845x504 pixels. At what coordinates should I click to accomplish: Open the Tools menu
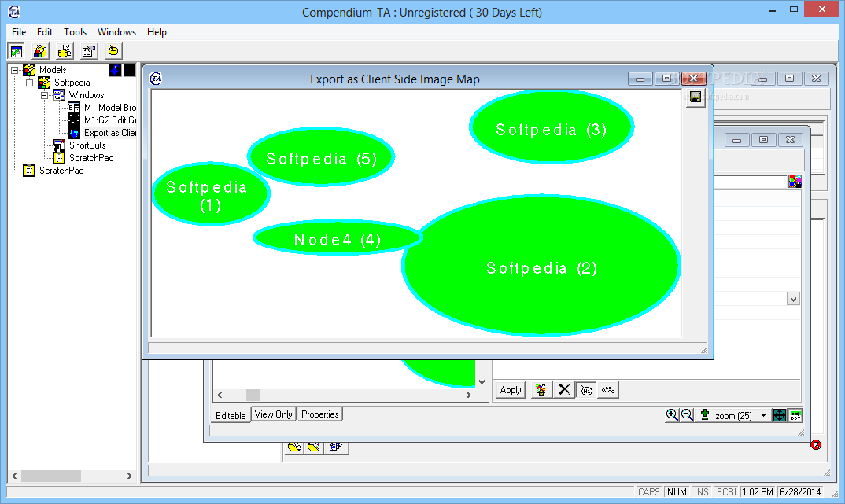(75, 32)
